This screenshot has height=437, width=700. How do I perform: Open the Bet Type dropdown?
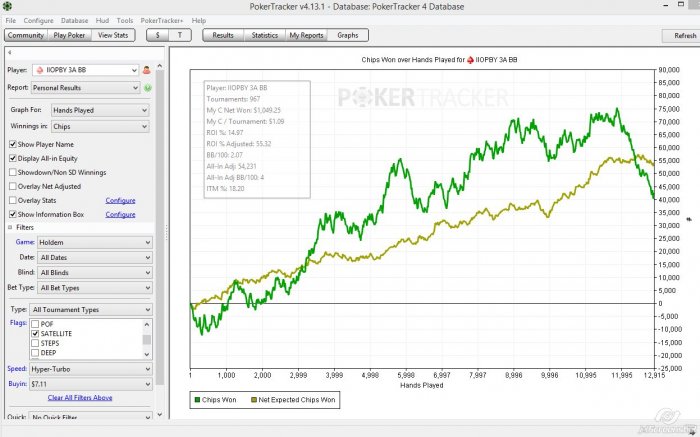[94, 288]
